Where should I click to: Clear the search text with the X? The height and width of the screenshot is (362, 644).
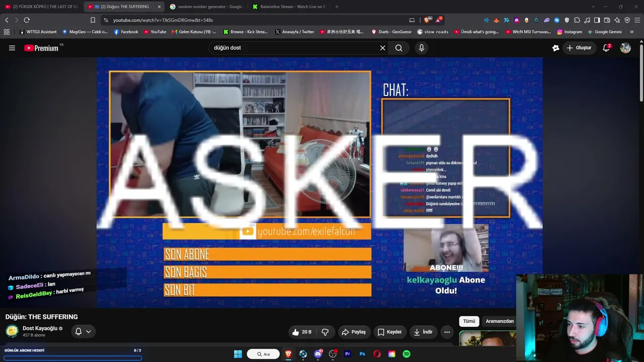pyautogui.click(x=382, y=48)
